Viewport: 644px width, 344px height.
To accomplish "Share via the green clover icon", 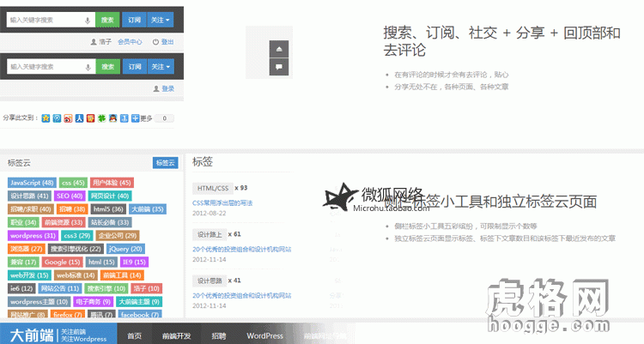I will (x=101, y=118).
